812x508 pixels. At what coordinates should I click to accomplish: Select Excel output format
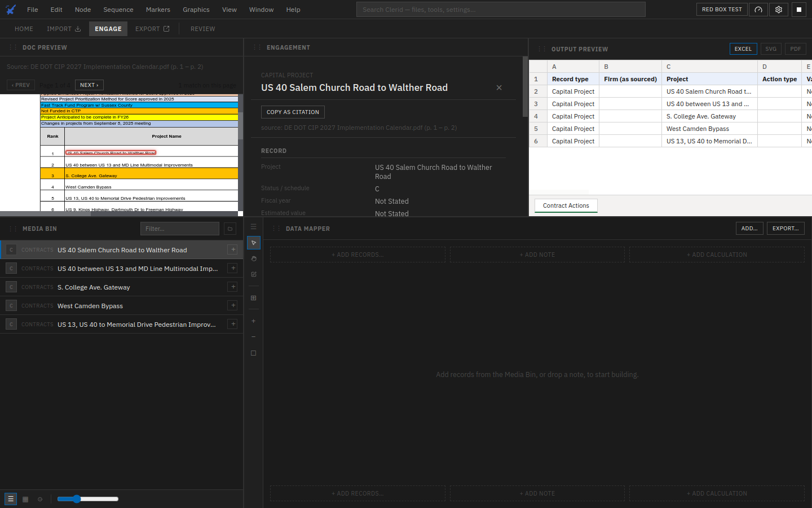[743, 49]
